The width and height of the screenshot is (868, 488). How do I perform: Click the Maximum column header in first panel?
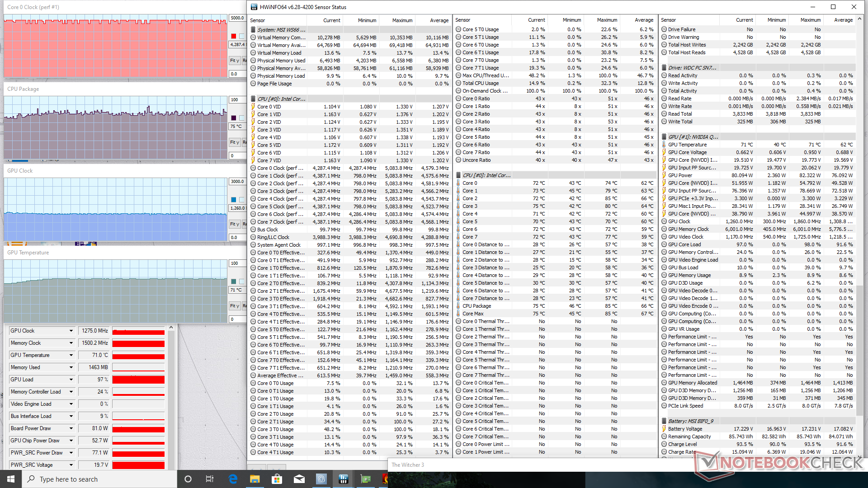coord(402,20)
